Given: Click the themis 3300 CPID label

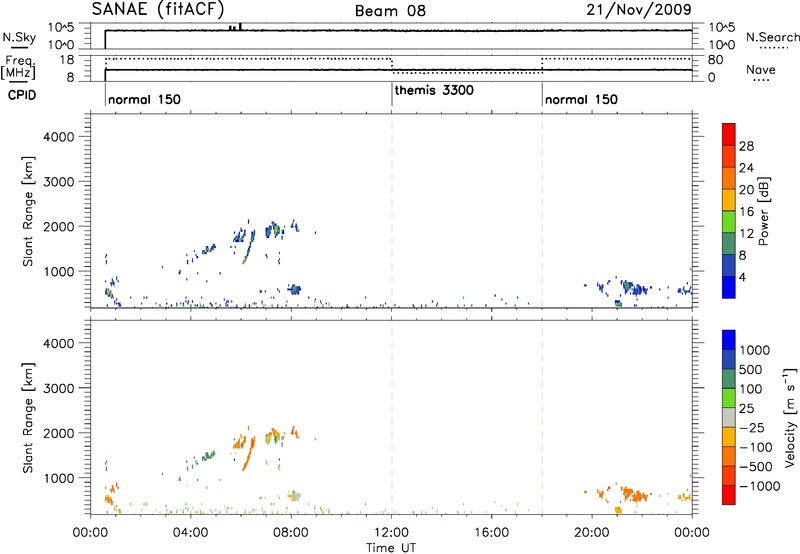Looking at the screenshot, I should [x=434, y=90].
